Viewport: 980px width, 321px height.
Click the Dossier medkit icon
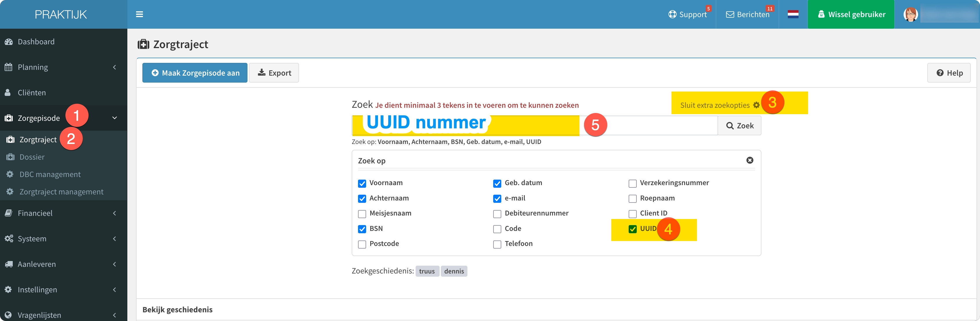[10, 157]
